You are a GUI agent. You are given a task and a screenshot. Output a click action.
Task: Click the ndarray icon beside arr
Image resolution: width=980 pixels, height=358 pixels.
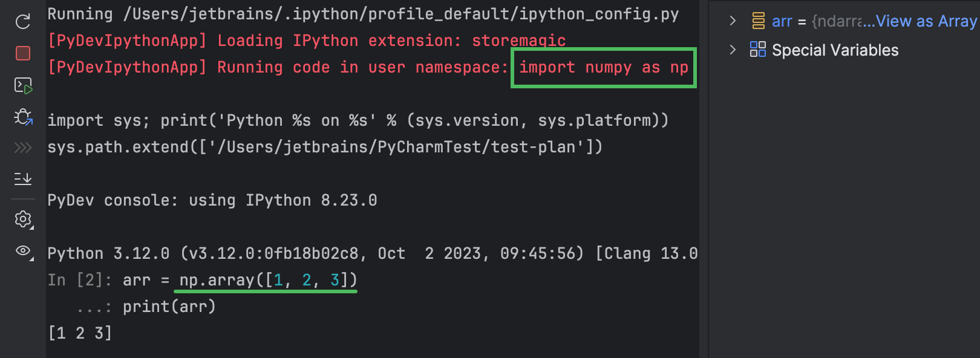(x=758, y=22)
